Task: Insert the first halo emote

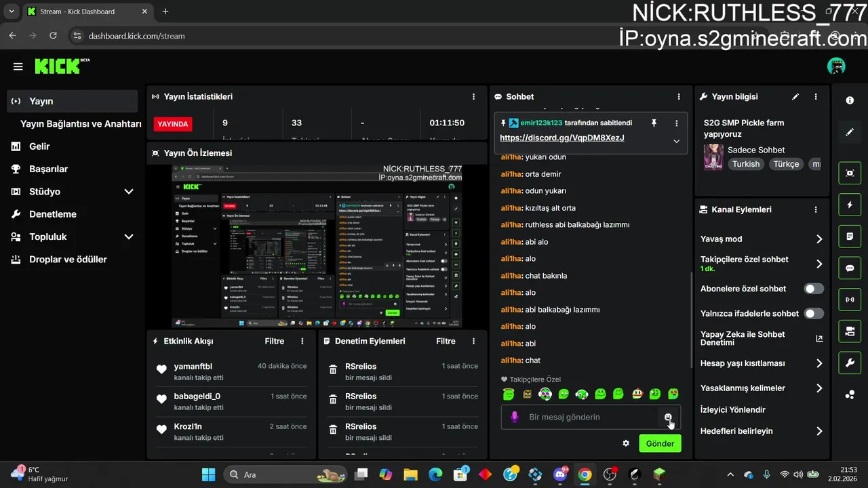Action: tap(509, 394)
